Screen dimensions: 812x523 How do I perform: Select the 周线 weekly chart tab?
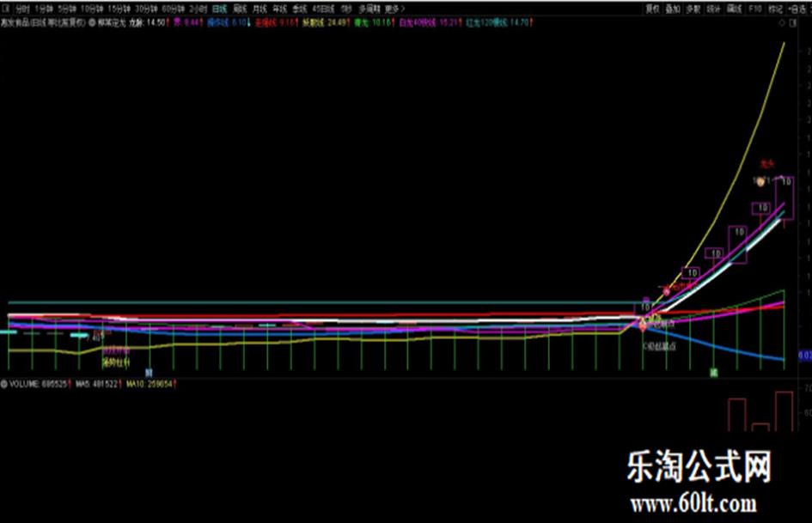point(239,9)
